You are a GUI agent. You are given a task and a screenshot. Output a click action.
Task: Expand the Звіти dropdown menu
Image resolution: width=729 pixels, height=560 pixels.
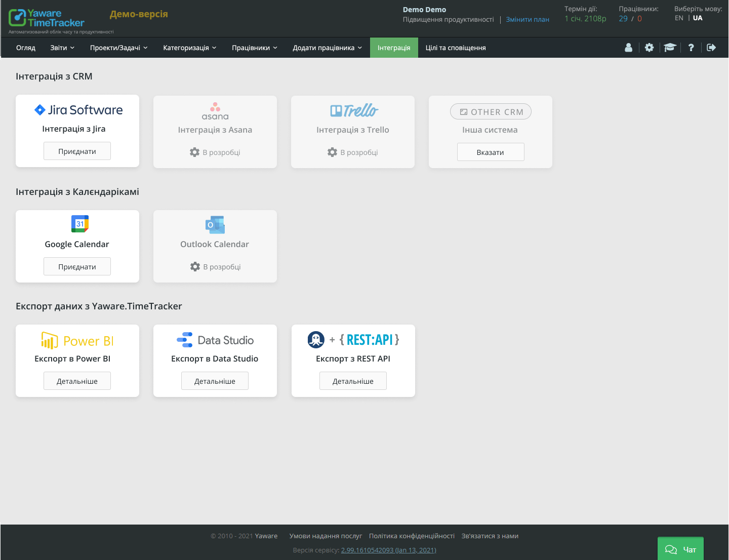click(62, 47)
